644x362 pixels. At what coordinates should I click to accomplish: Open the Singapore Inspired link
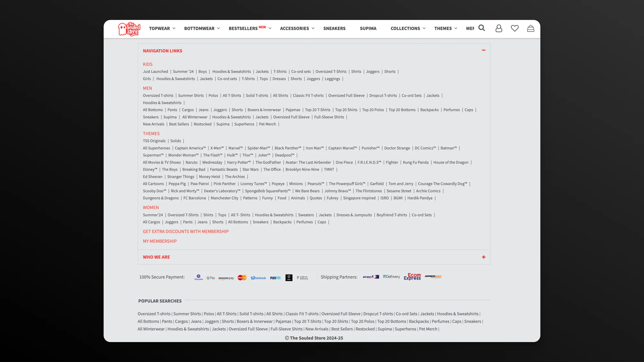[x=359, y=198]
